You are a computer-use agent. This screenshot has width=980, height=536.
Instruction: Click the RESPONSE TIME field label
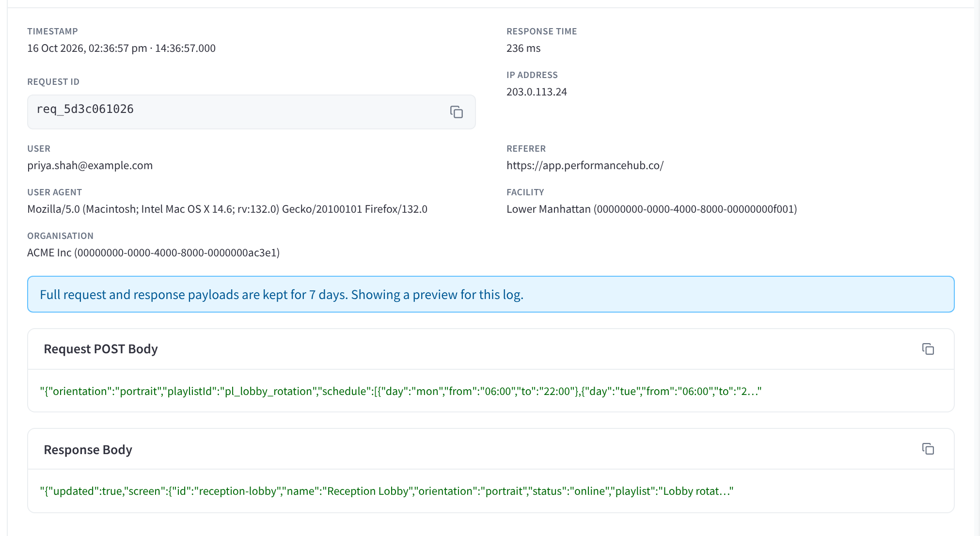541,31
